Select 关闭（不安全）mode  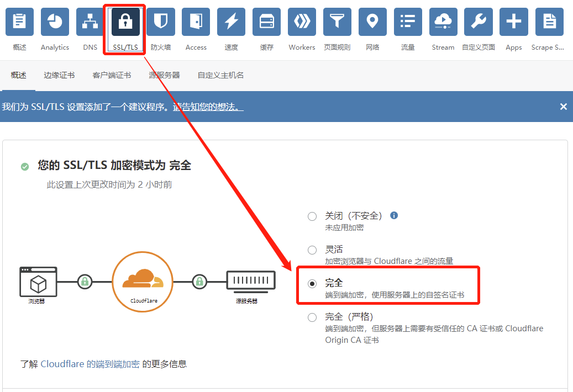(x=312, y=216)
